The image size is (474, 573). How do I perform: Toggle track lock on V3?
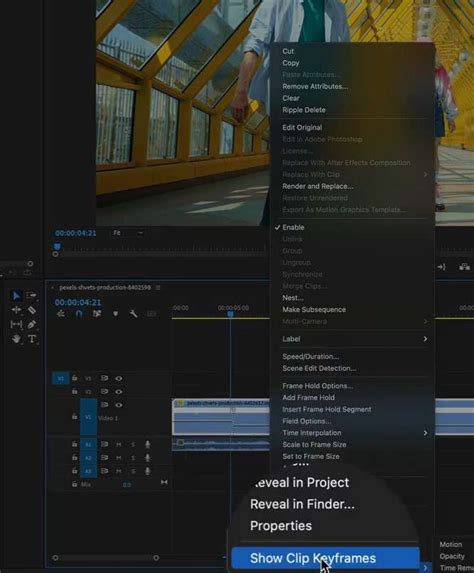pos(75,378)
